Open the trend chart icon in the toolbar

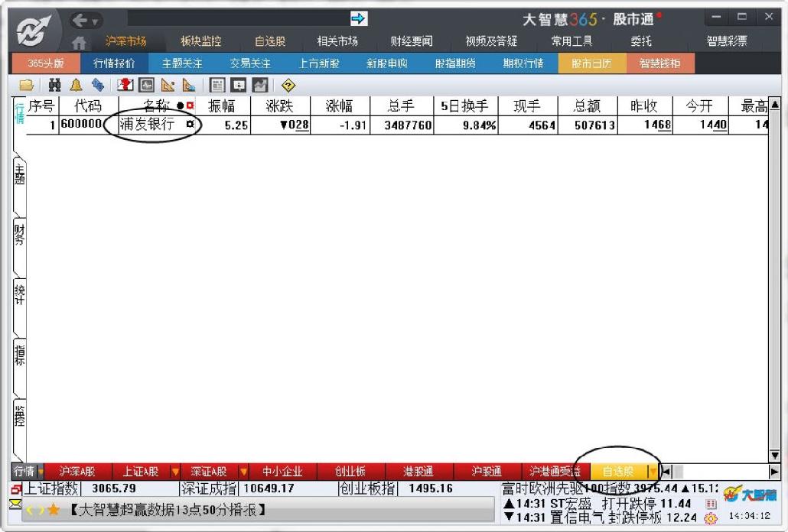coord(260,86)
